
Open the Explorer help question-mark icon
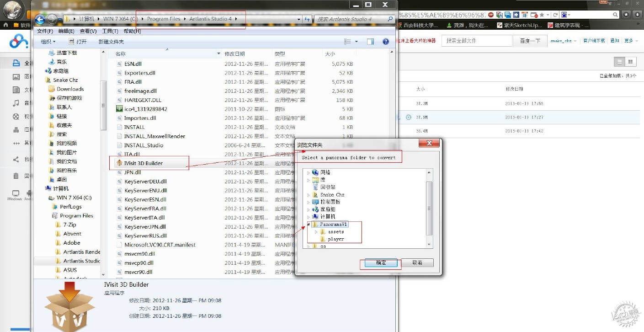[x=386, y=42]
